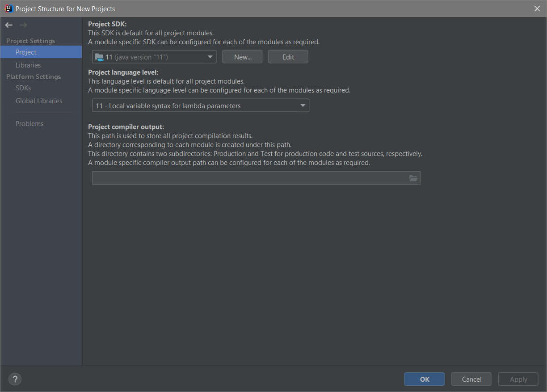
Task: Click the Edit SDK button
Action: click(288, 57)
